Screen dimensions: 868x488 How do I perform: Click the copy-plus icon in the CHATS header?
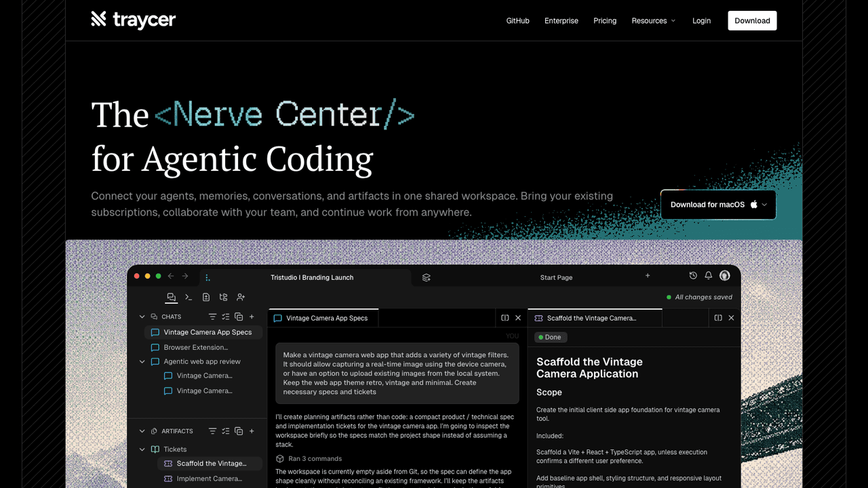click(239, 317)
